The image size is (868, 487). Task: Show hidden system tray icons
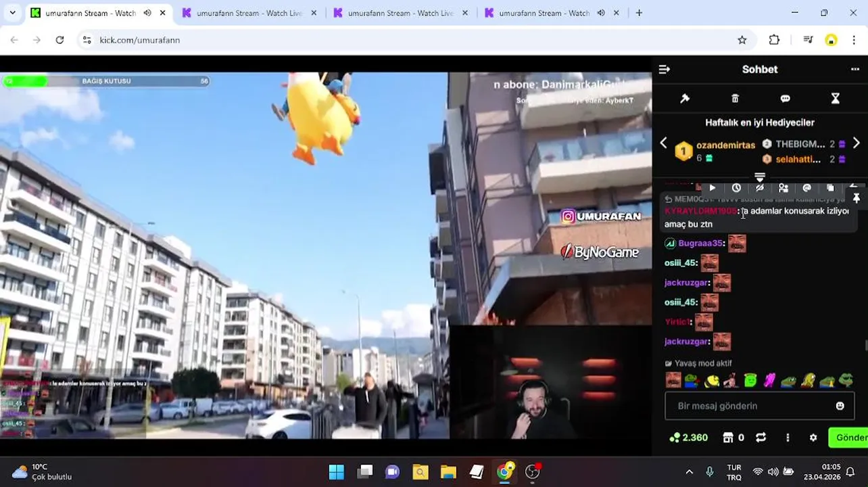coord(689,471)
